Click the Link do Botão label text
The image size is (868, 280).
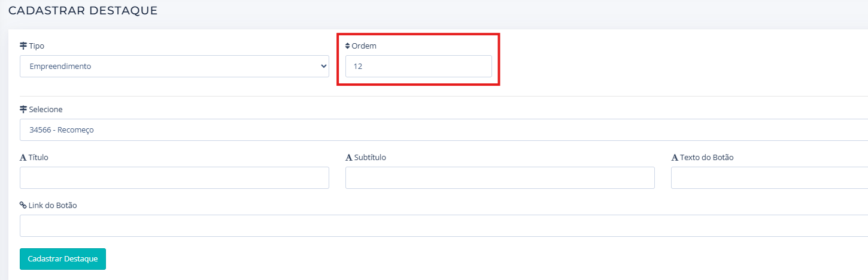coord(53,206)
